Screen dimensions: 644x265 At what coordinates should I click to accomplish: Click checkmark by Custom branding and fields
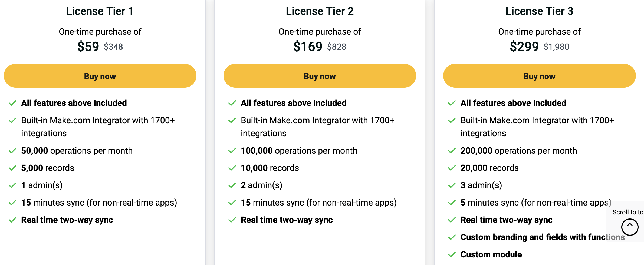[452, 237]
